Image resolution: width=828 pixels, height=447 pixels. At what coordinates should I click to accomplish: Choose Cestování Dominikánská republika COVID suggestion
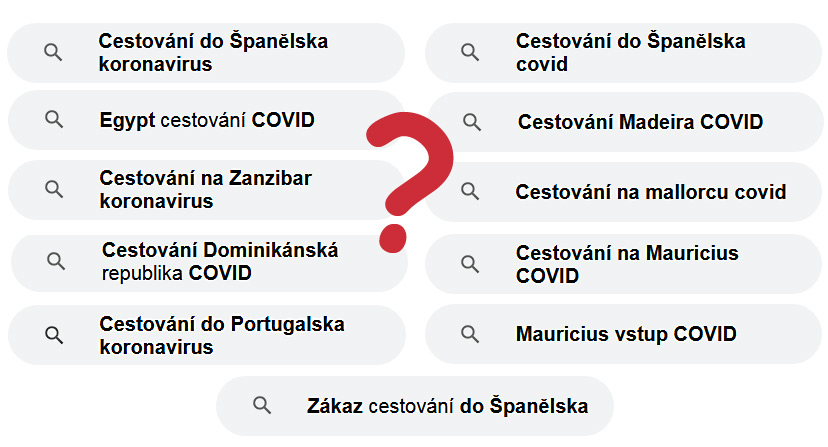[220, 261]
